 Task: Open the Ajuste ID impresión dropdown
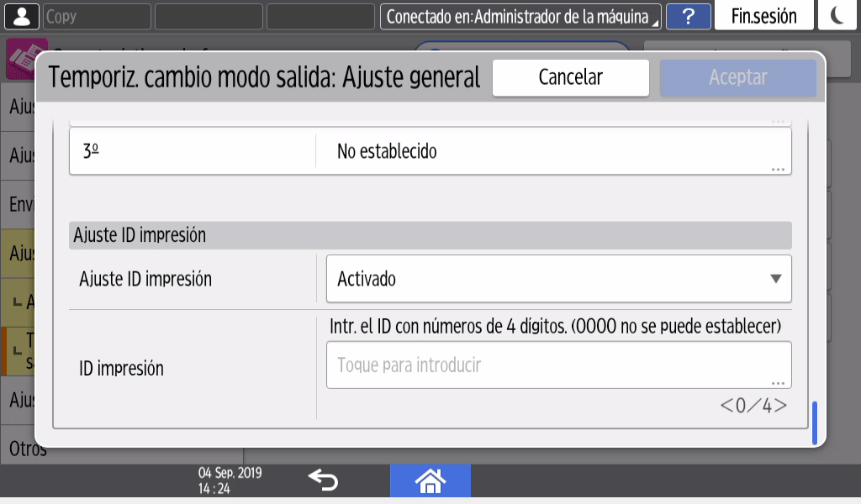point(558,279)
